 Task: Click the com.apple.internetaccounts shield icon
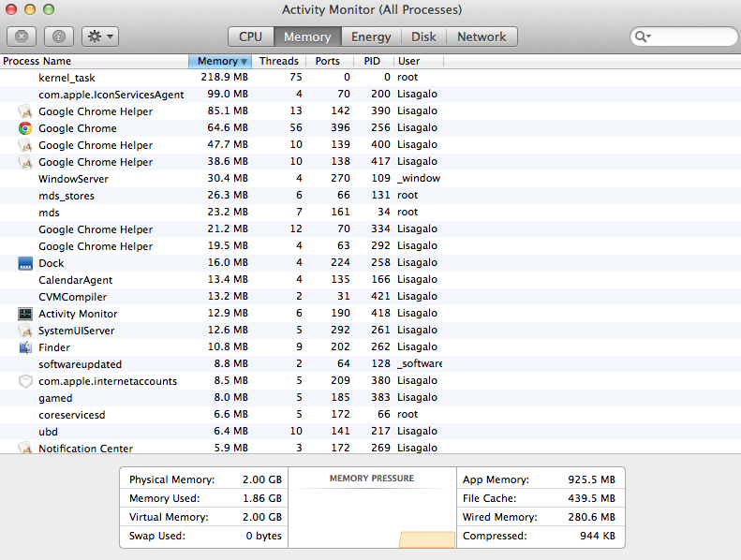tap(25, 381)
